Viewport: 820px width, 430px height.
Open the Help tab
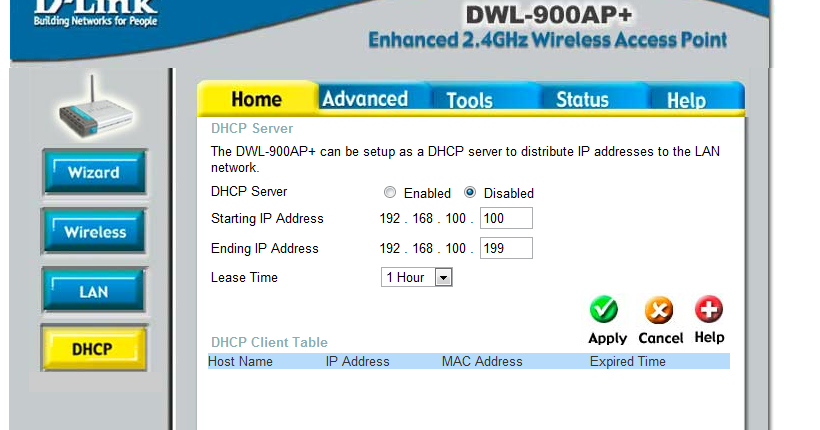686,100
